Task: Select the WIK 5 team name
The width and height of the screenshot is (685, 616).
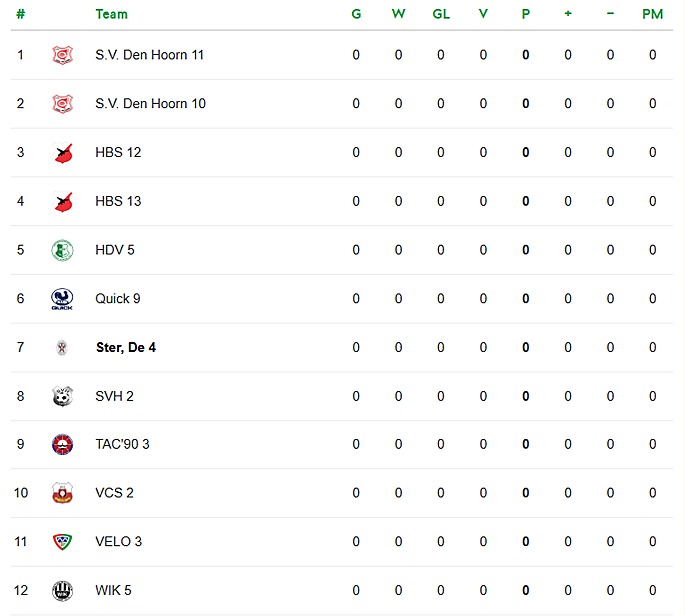Action: point(114,591)
